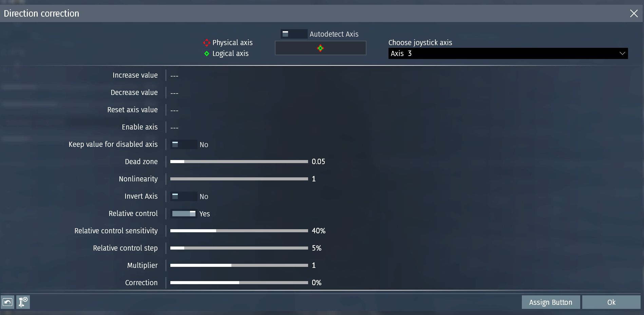Click the Correction slider track
Image resolution: width=644 pixels, height=315 pixels.
coord(239,283)
